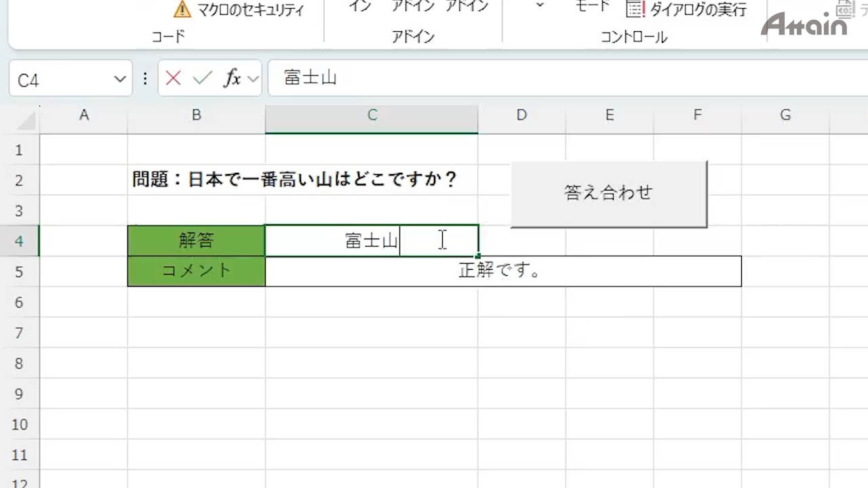Click the name box resize dots handle
The width and height of the screenshot is (868, 488).
click(145, 79)
